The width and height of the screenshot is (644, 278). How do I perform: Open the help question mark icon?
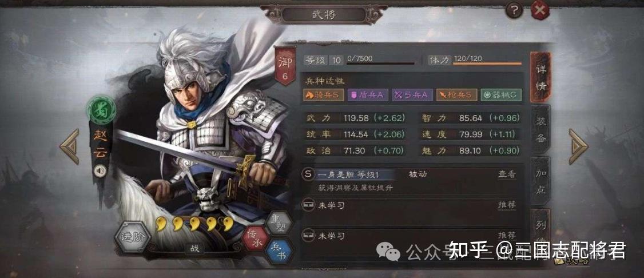click(514, 10)
